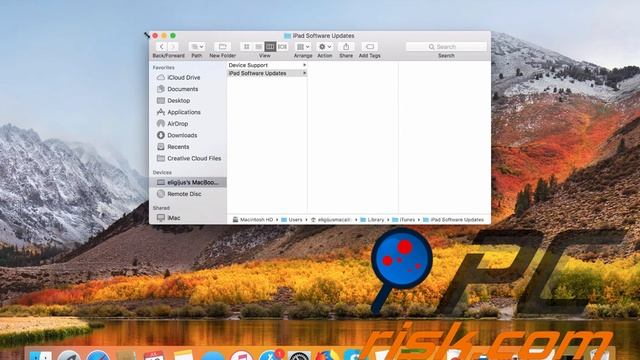Select the Device Support folder row
The height and width of the screenshot is (360, 640).
[267, 65]
